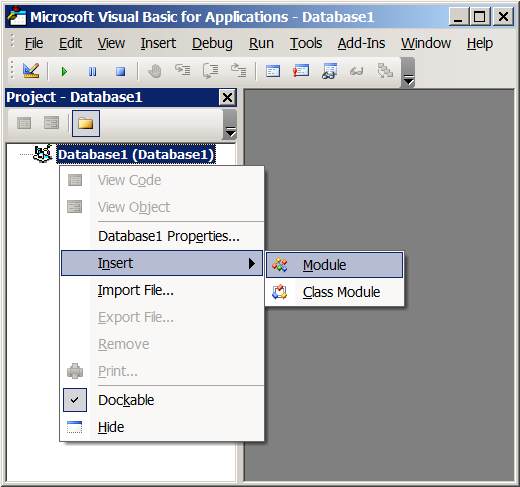Open the Help menu
This screenshot has width=520, height=487.
coord(480,43)
